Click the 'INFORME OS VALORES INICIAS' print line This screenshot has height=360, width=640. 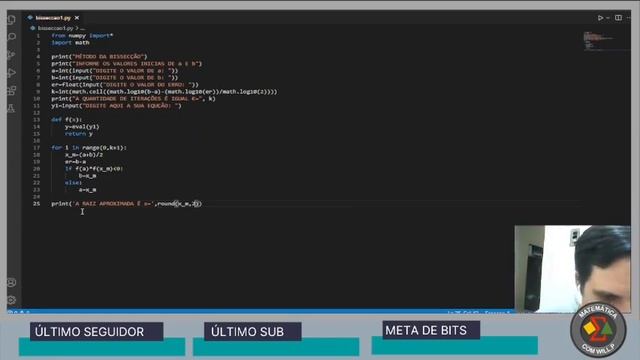(x=127, y=64)
